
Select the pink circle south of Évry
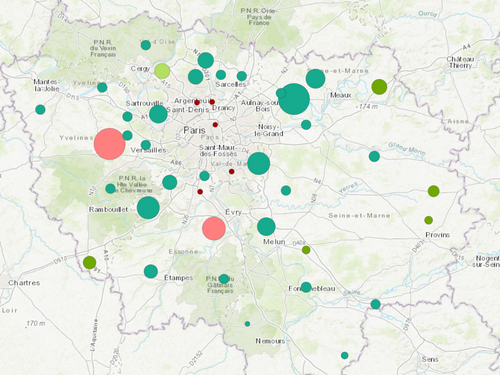[x=214, y=228]
